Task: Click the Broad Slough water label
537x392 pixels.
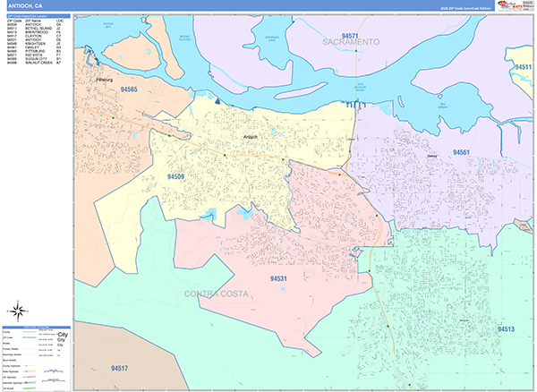Action: (184, 38)
